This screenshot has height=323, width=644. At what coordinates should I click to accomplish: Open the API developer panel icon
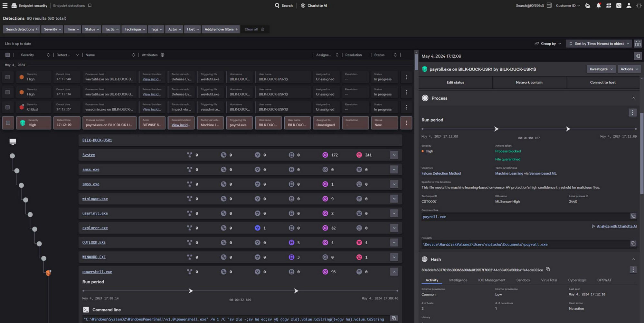tap(619, 5)
